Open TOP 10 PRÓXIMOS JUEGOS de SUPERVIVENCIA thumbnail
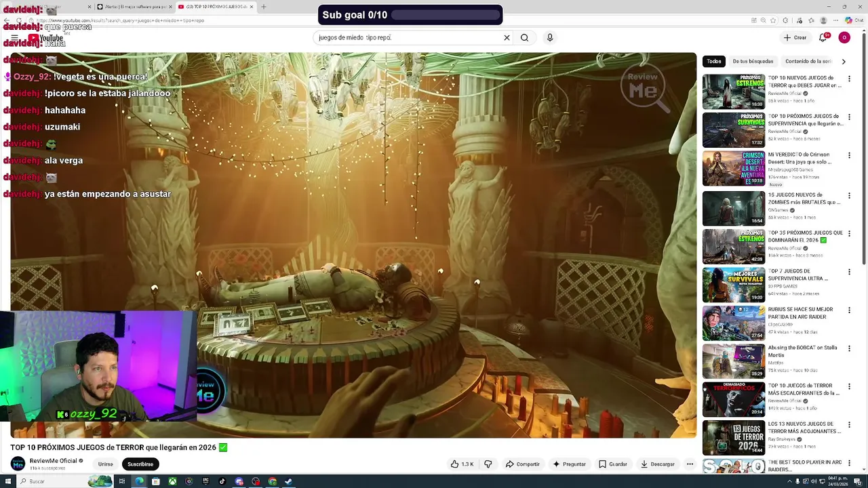Viewport: 868px width, 488px height. pos(734,130)
